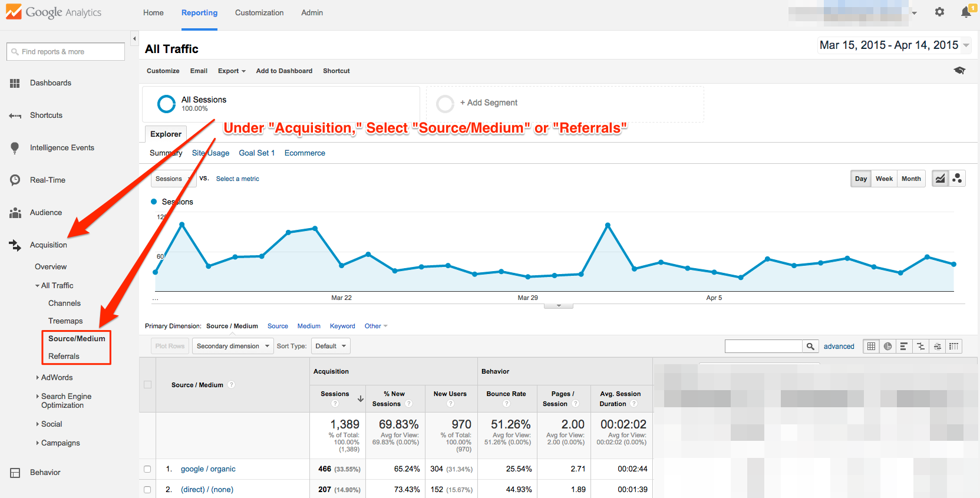This screenshot has height=498, width=980.
Task: Click the Select a metric link
Action: (x=237, y=179)
